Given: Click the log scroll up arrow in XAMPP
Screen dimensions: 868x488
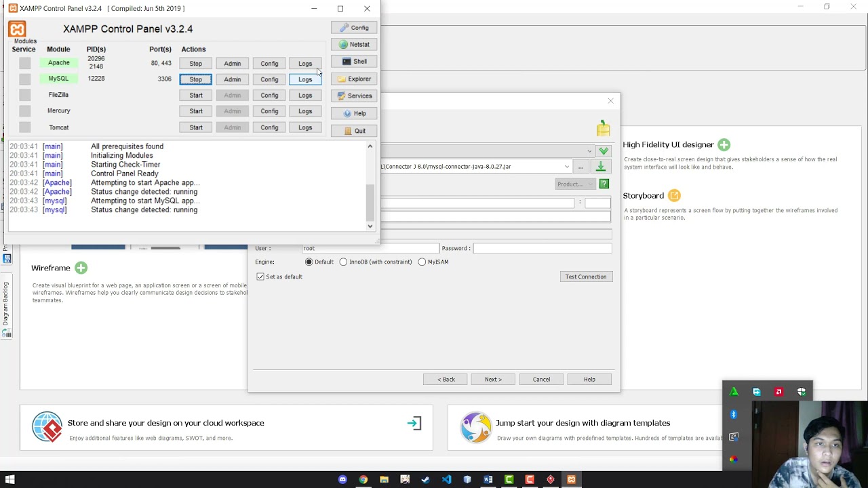Looking at the screenshot, I should (370, 146).
